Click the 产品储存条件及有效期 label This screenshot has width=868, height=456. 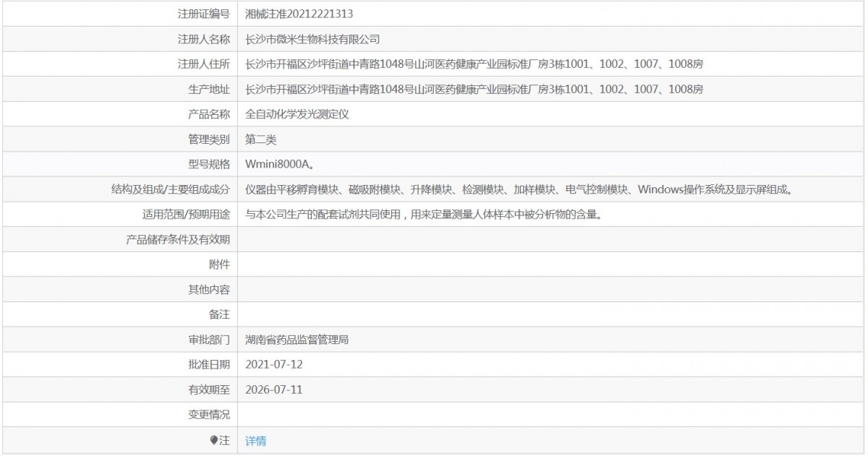(x=178, y=240)
